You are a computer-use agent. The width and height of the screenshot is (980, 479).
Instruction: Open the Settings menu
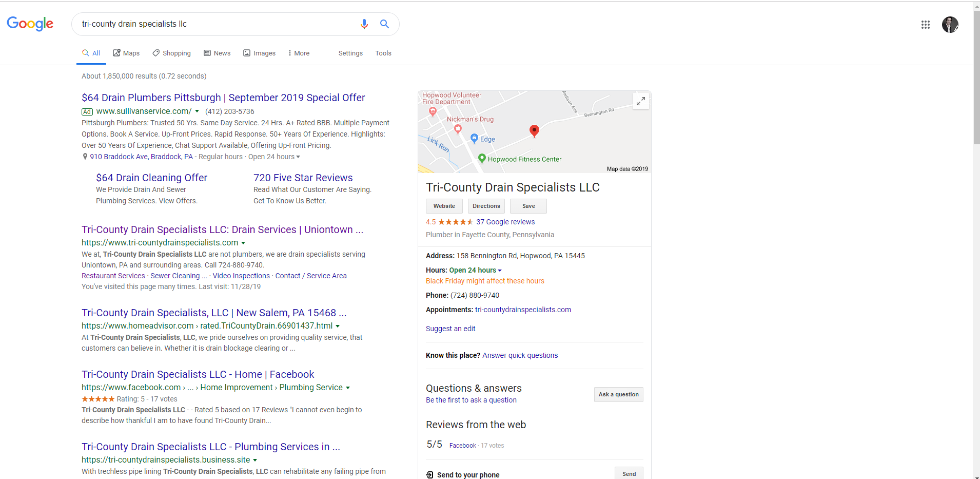pyautogui.click(x=350, y=53)
